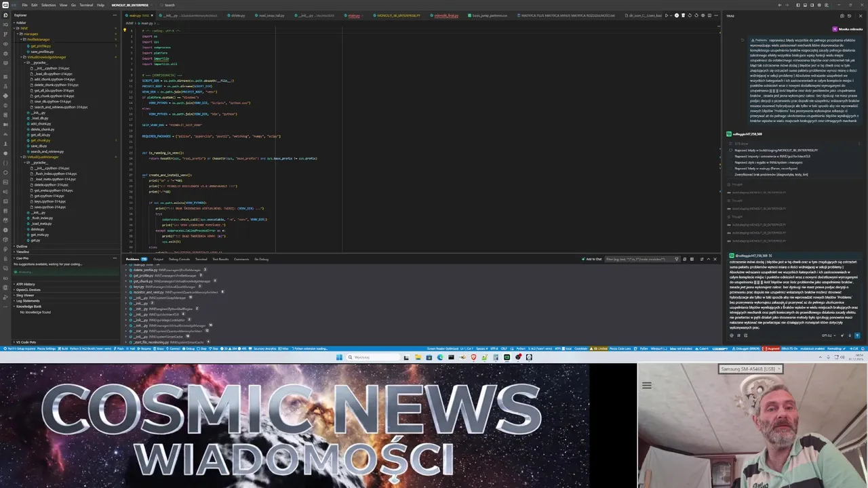Click the microphone icon in chat input
The image size is (868, 488).
[x=850, y=335]
